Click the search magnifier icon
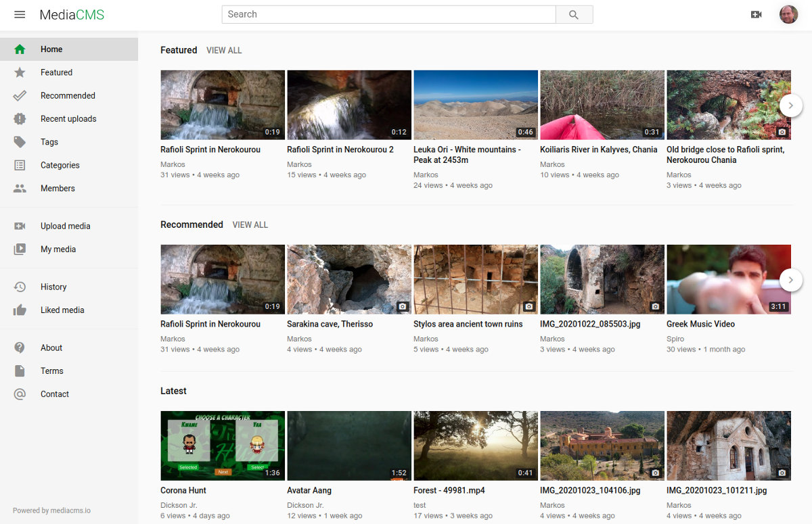 pos(572,14)
